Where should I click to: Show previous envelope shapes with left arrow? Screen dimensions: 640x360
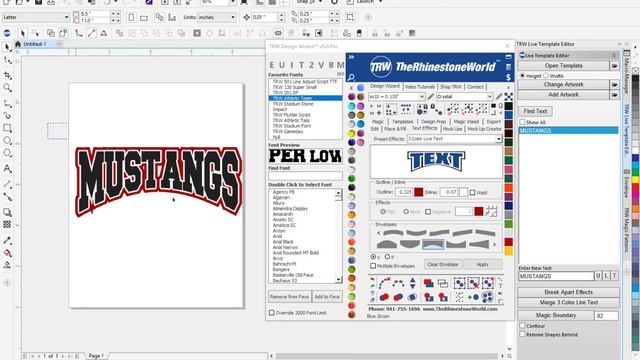click(x=378, y=233)
